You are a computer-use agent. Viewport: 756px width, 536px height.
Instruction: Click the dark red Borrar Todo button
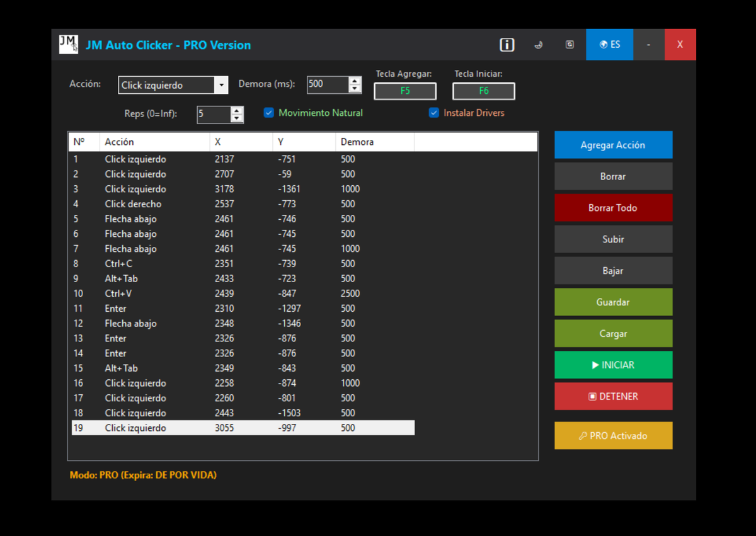tap(613, 208)
